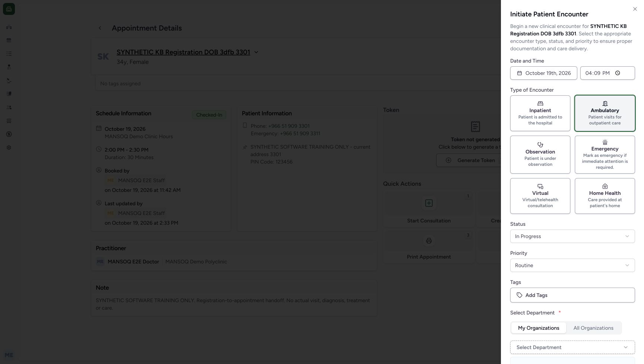Click the Observation stethoscope icon
The width and height of the screenshot is (644, 364).
pos(540,145)
